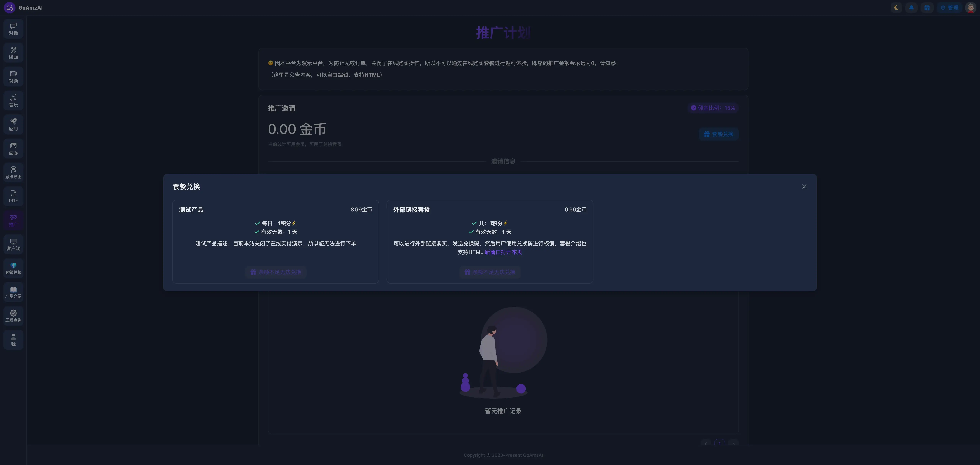Click the notification bell icon
This screenshot has height=465, width=980.
pos(911,8)
